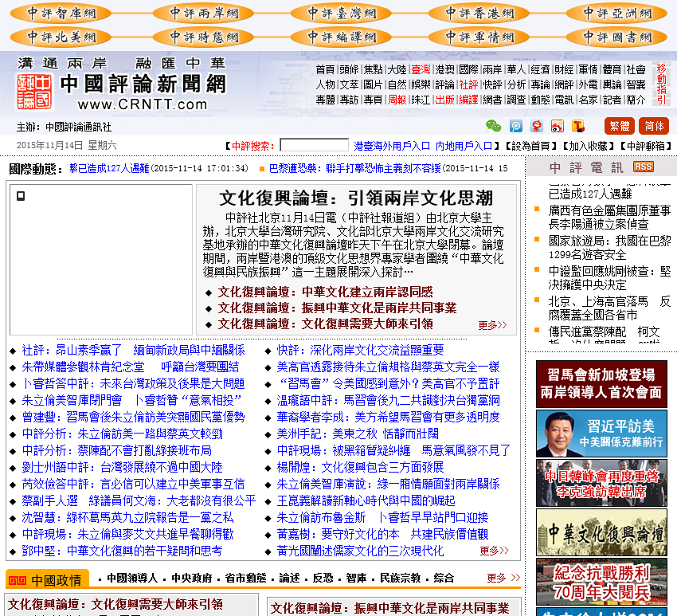The image size is (677, 616).
Task: Open 移動指引 mobile guide link
Action: [x=661, y=84]
